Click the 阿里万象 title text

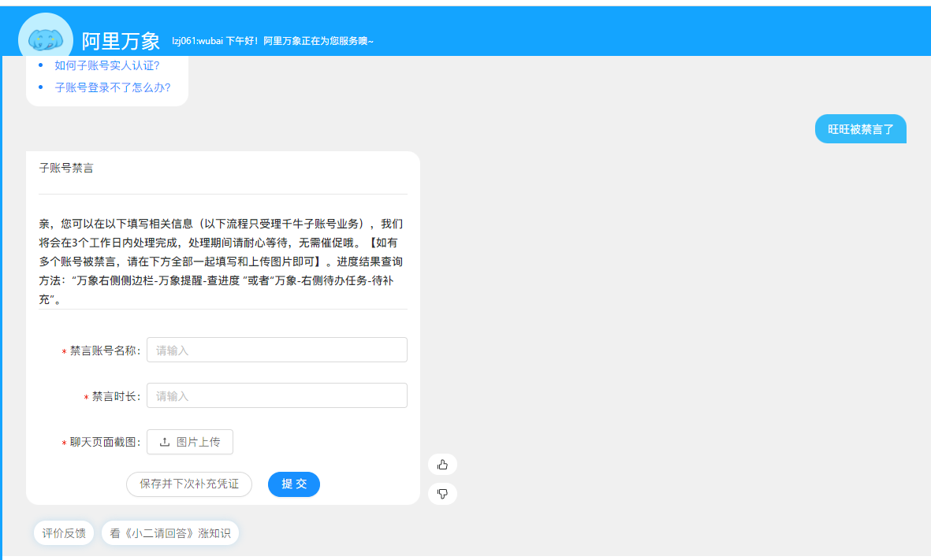click(121, 41)
